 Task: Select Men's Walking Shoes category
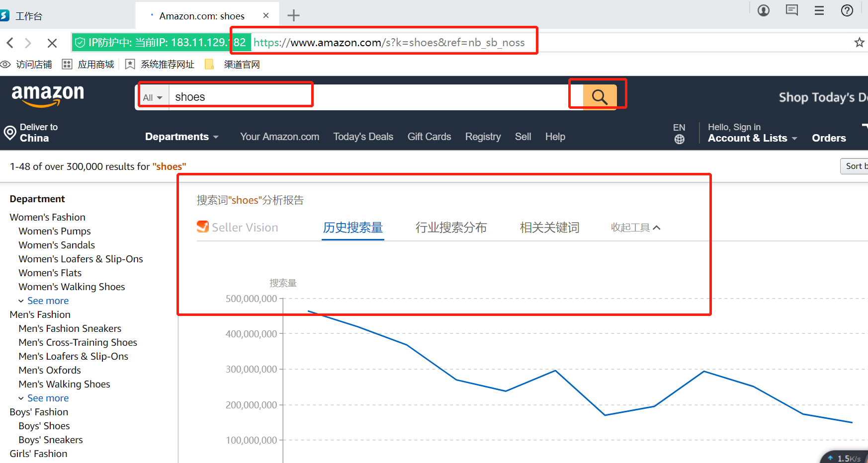click(x=64, y=384)
